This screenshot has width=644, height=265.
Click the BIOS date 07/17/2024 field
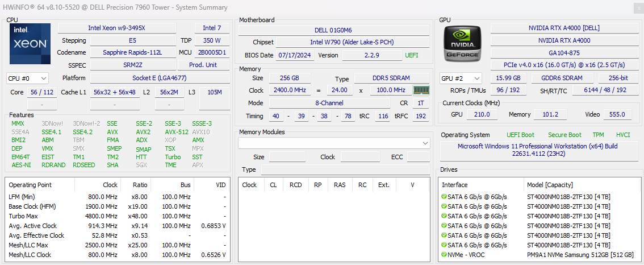pyautogui.click(x=295, y=55)
